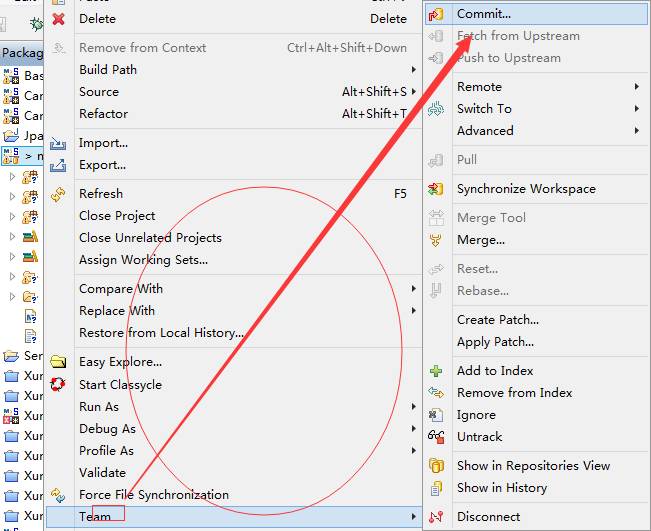The image size is (651, 531).
Task: Click the Merge... menu entry
Action: pyautogui.click(x=536, y=240)
